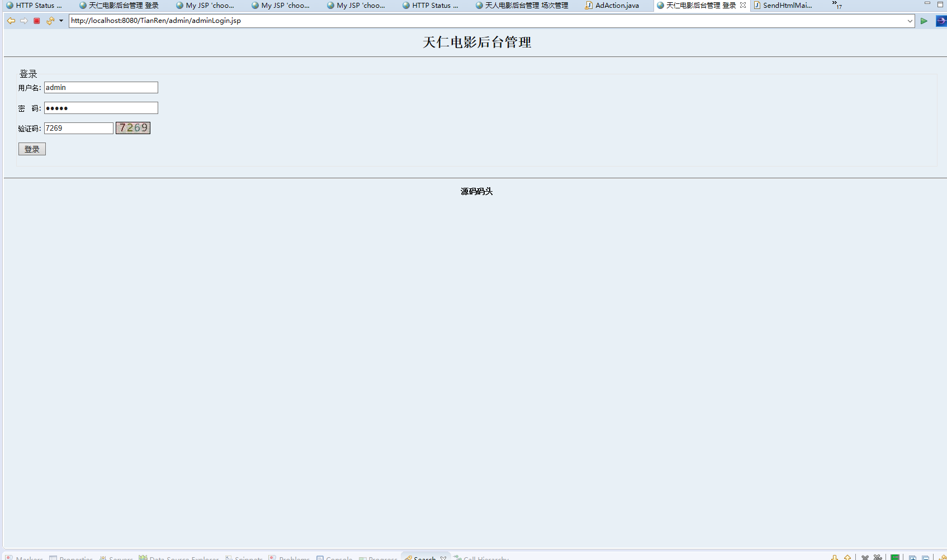Expand all results in Search view
The image size is (947, 560).
[913, 556]
